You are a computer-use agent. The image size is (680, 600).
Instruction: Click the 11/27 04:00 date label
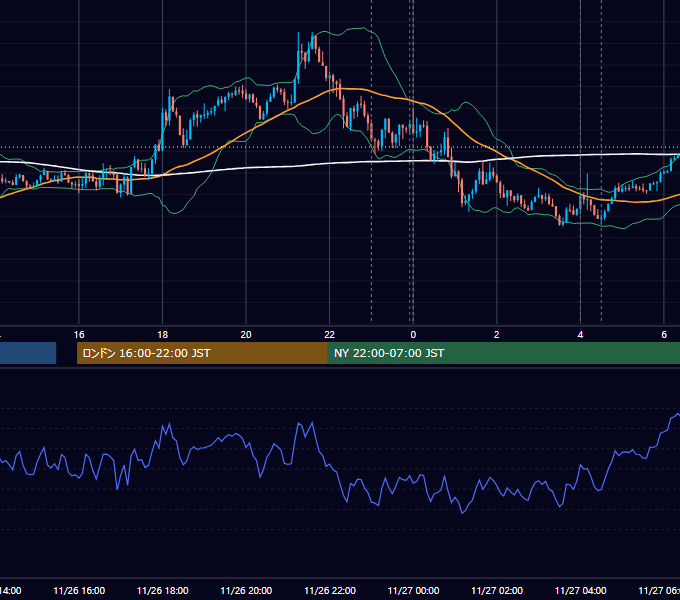tap(581, 591)
